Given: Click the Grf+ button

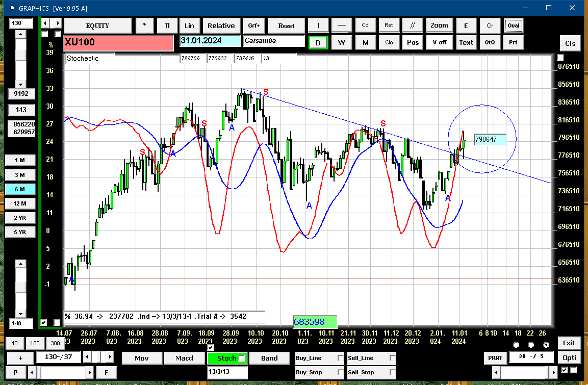Looking at the screenshot, I should (x=254, y=26).
